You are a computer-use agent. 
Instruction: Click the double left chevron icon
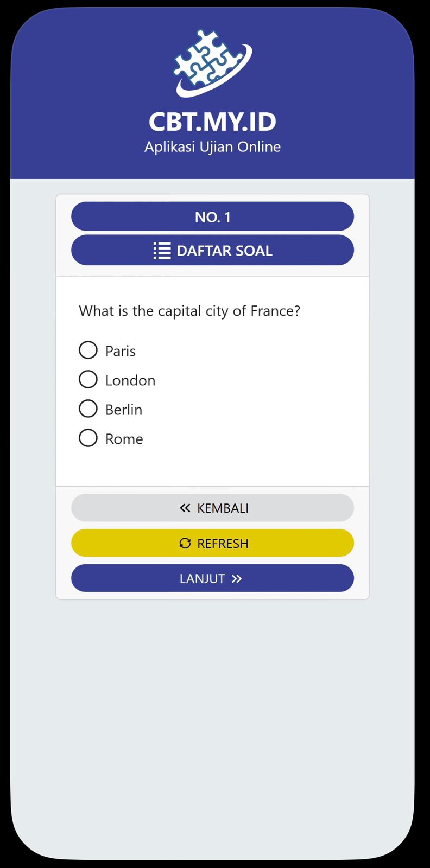(x=185, y=508)
